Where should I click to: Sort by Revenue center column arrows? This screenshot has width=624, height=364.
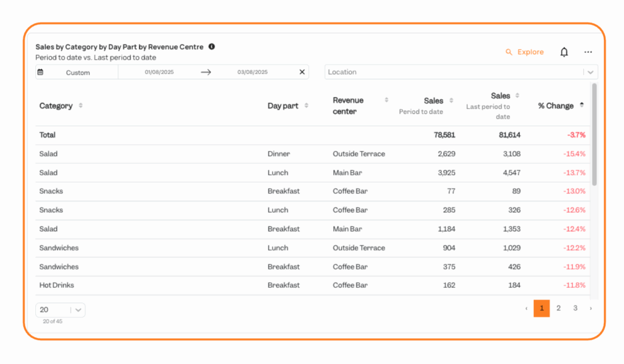click(386, 100)
